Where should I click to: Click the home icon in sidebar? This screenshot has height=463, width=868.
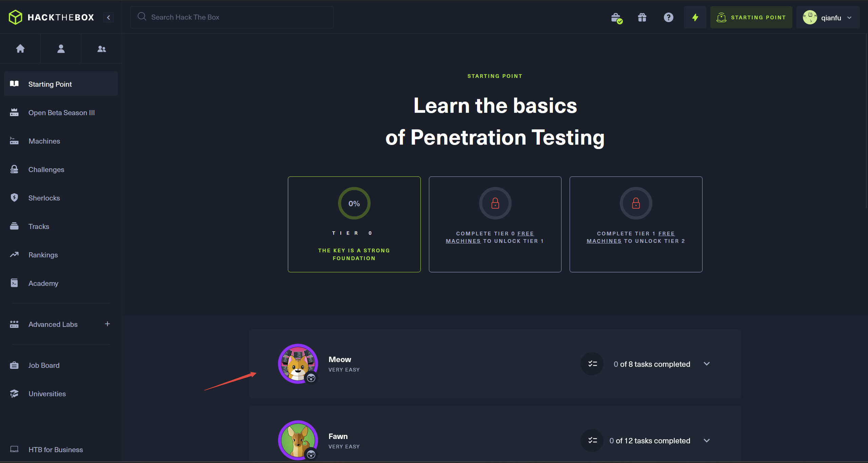[20, 49]
